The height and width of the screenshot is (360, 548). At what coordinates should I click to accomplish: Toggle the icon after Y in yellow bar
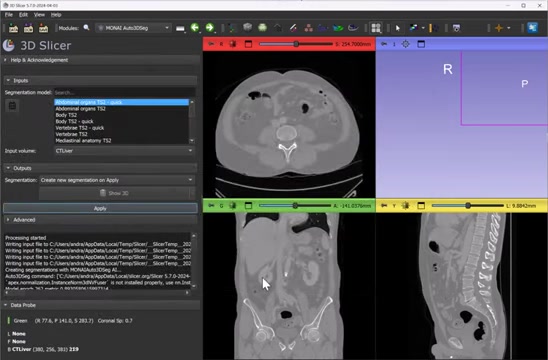coord(405,206)
